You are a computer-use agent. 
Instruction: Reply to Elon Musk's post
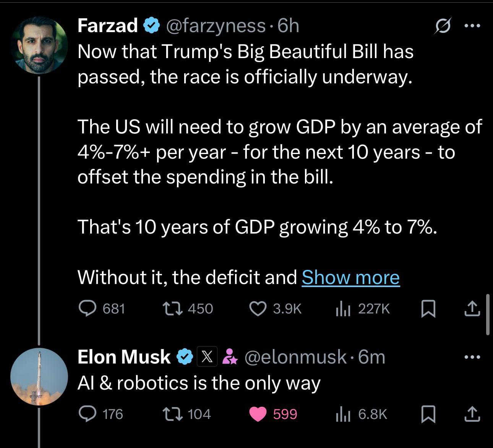[101, 414]
